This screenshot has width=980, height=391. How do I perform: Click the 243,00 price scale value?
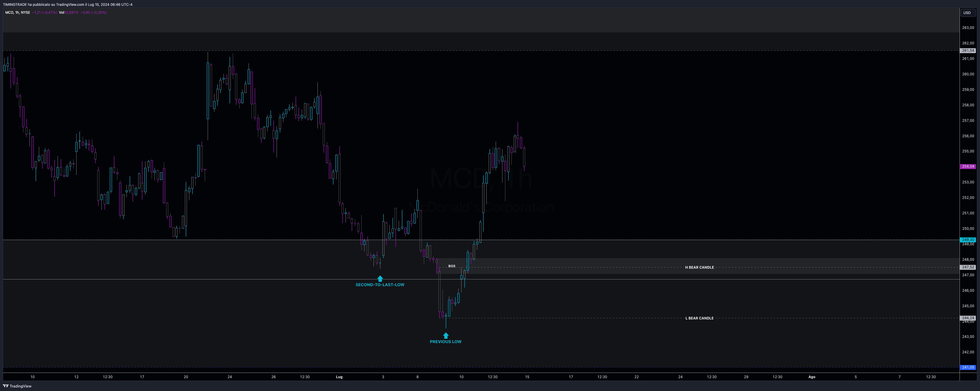point(968,337)
